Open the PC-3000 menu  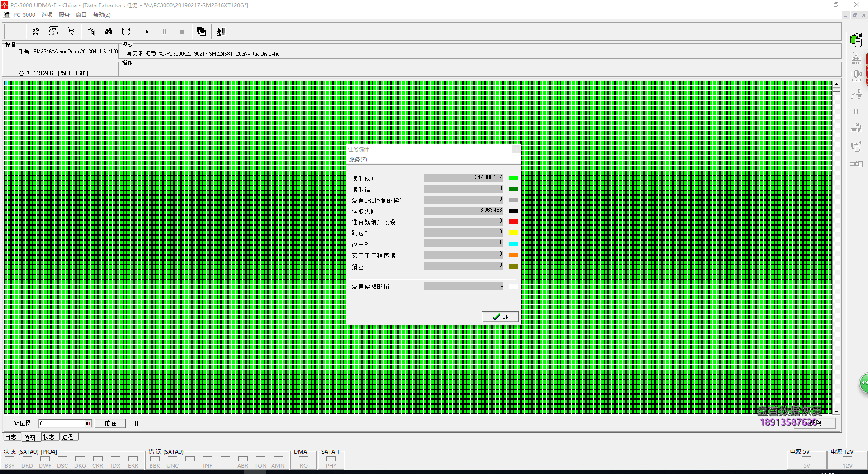24,15
